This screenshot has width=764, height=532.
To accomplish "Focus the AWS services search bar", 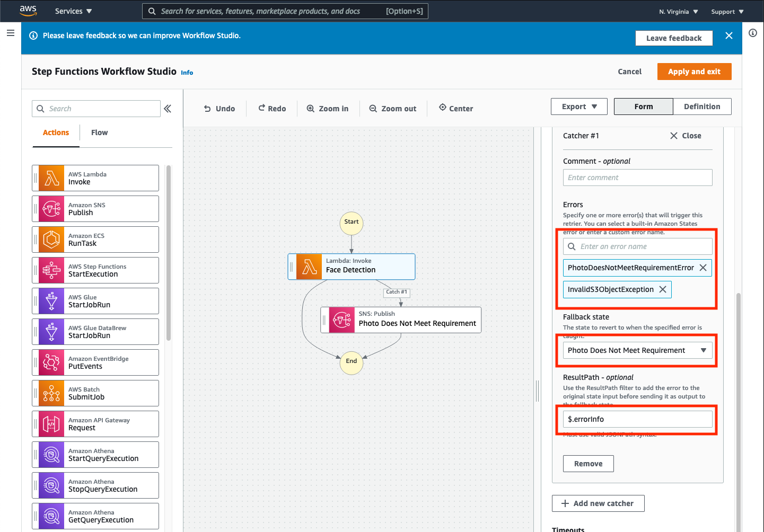I will coord(285,11).
